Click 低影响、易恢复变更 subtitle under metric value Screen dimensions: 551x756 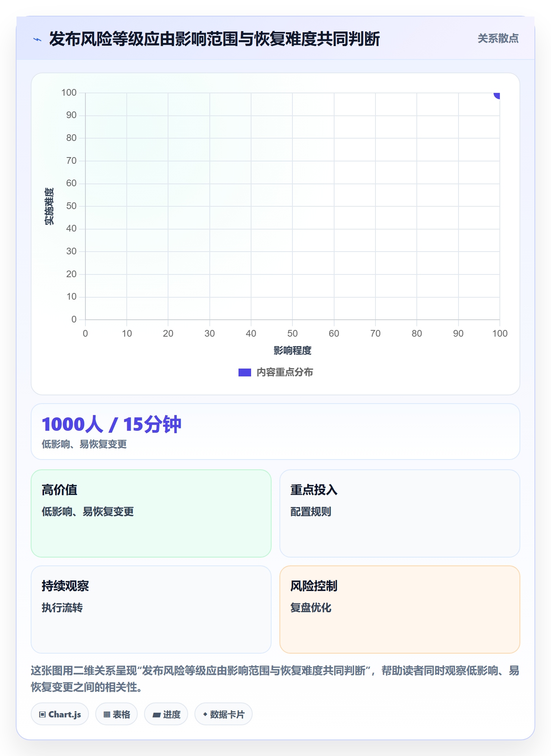click(84, 444)
